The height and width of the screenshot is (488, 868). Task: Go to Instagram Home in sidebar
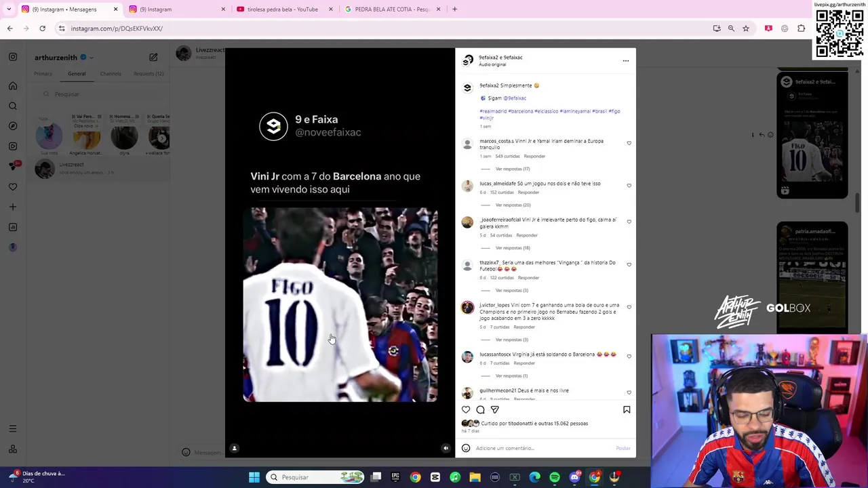coord(13,85)
